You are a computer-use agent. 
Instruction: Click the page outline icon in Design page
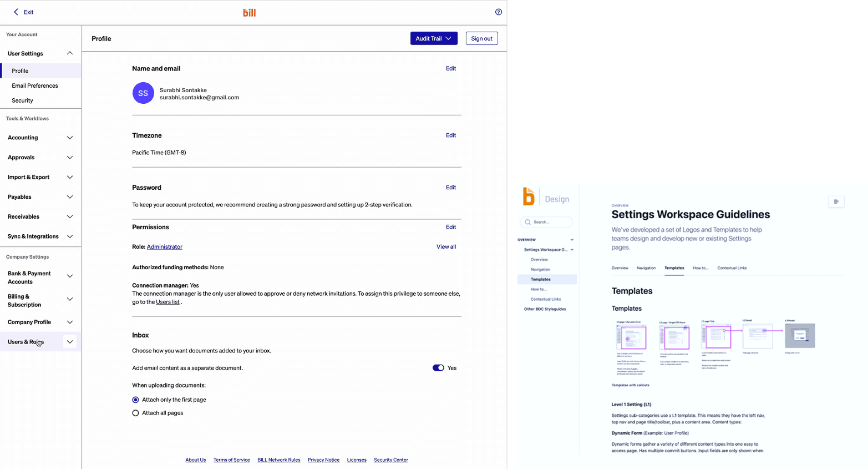(836, 201)
